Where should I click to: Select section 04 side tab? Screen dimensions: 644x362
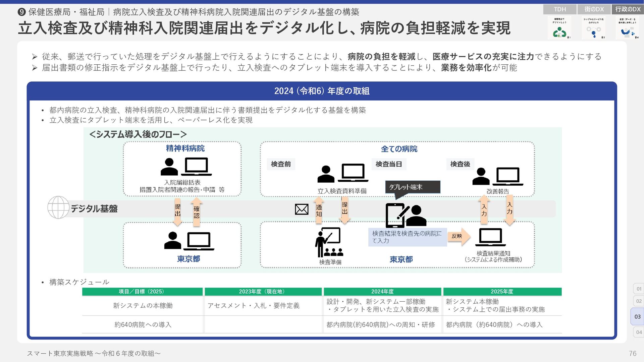pos(639,332)
